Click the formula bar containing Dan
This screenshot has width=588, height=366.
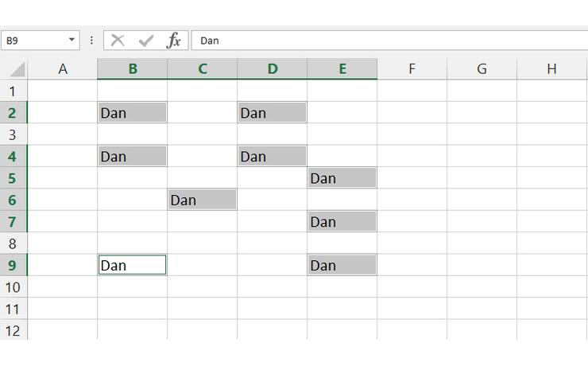(381, 41)
